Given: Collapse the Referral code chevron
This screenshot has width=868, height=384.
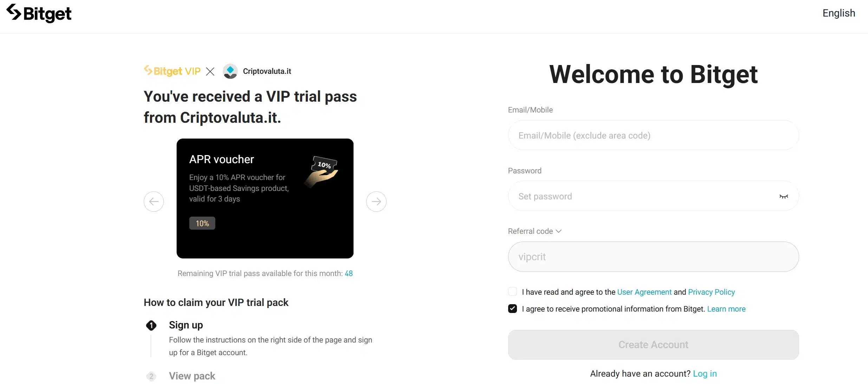Looking at the screenshot, I should pos(559,231).
